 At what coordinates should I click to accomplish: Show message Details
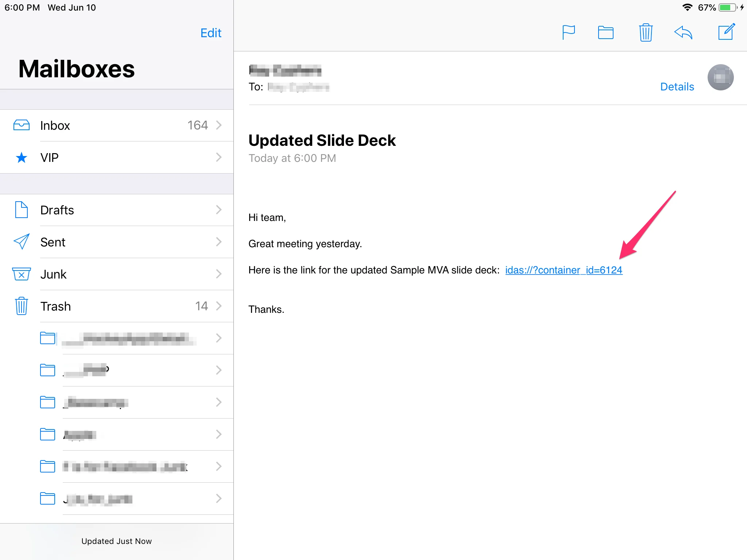pyautogui.click(x=677, y=87)
